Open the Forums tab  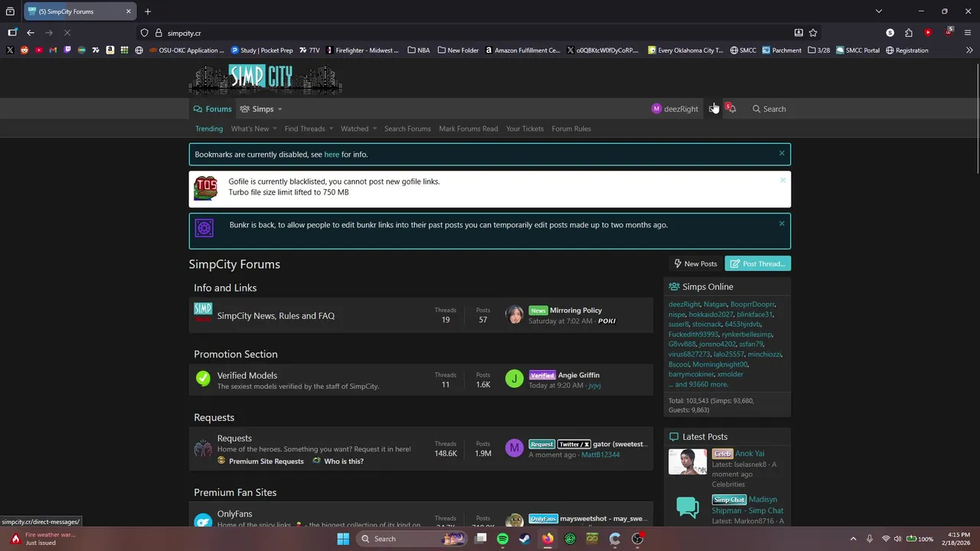212,109
